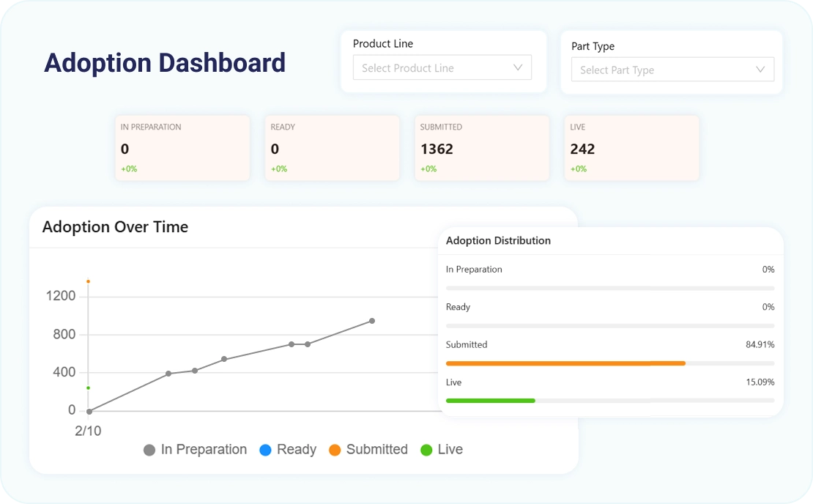Click the green Live legend dot

426,450
